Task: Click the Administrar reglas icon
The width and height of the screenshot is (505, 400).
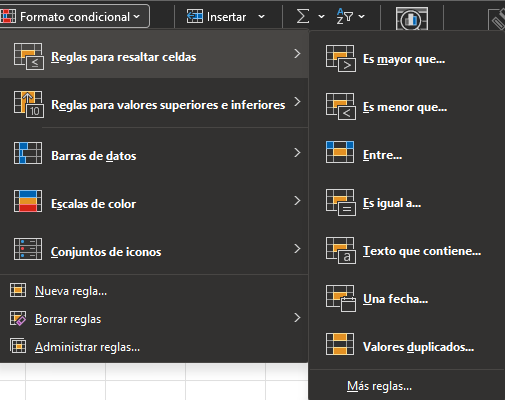Action: (x=18, y=346)
